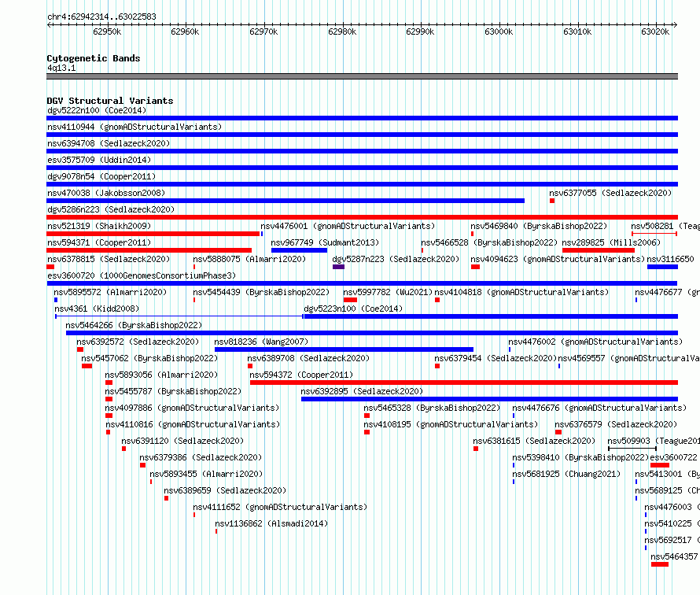Click nsv6378815 (Sedlazeck2020) red marker
This screenshot has width=700, height=595.
[x=50, y=267]
